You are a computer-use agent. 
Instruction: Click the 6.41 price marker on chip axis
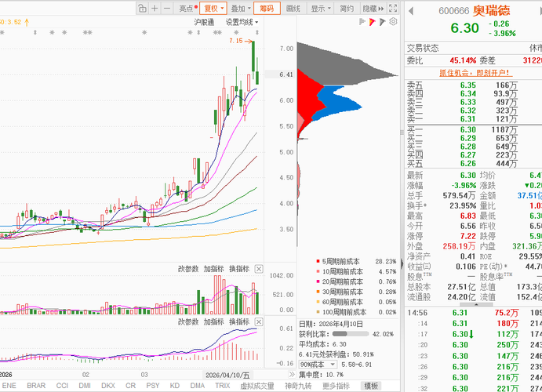click(x=286, y=74)
